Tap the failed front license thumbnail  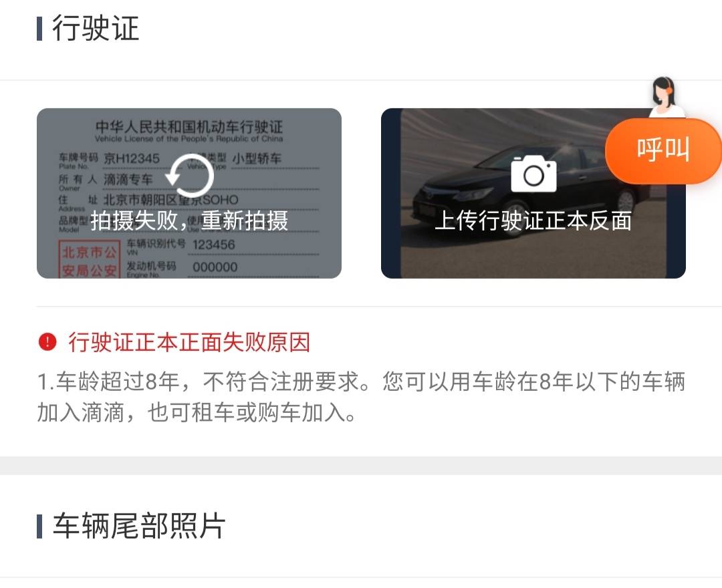point(189,193)
